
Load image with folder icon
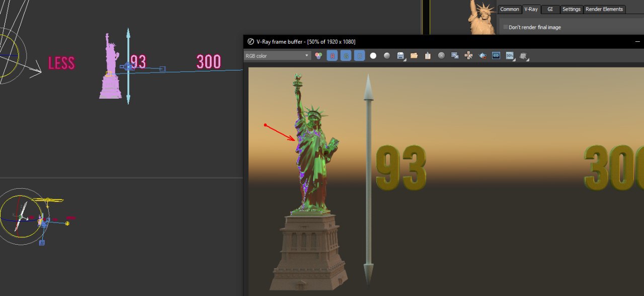pyautogui.click(x=414, y=56)
